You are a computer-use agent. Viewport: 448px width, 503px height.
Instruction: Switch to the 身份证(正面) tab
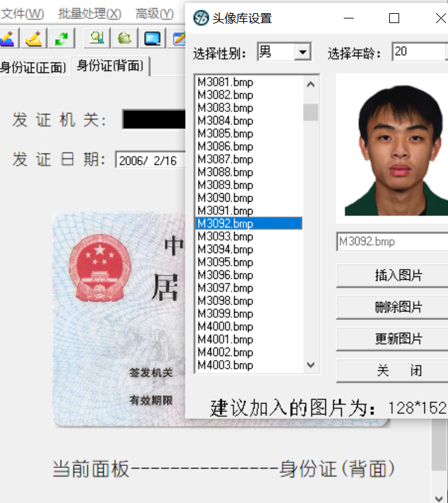34,67
